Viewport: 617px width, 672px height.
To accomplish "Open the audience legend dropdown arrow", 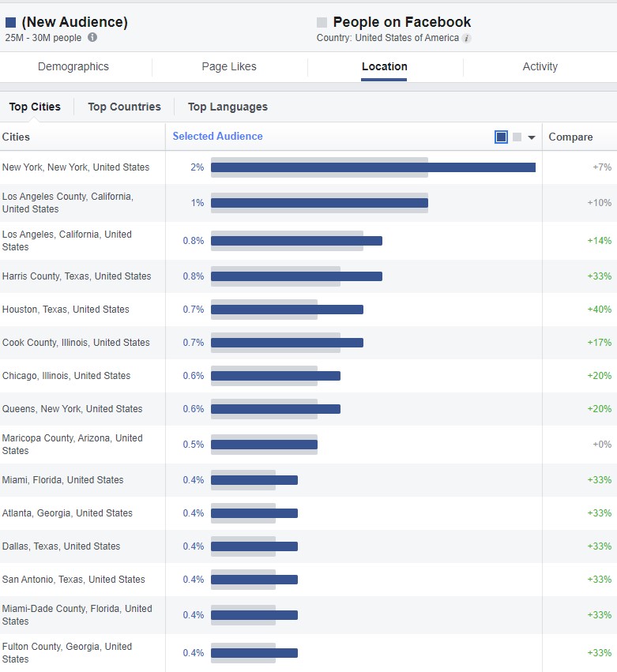I will pos(532,137).
